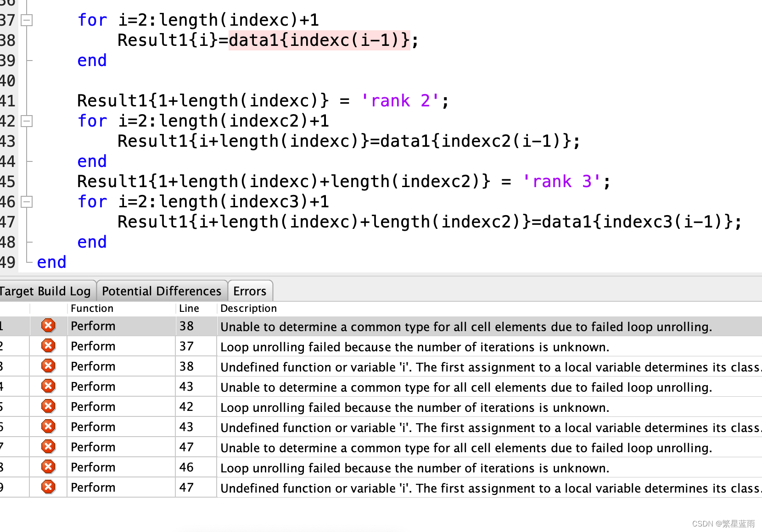This screenshot has height=532, width=762.
Task: Click the error icon in the fourth error row
Action: (48, 386)
